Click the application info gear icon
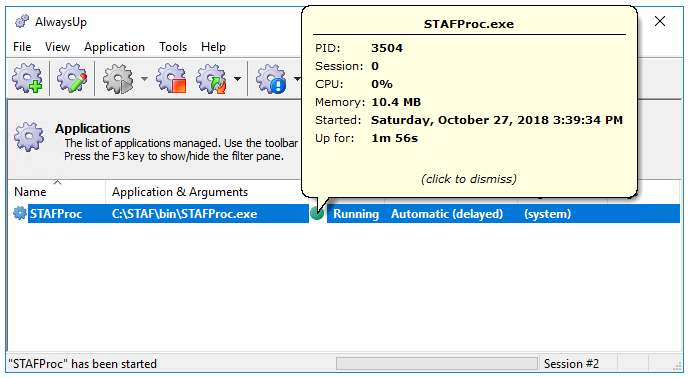The image size is (689, 378). point(271,79)
